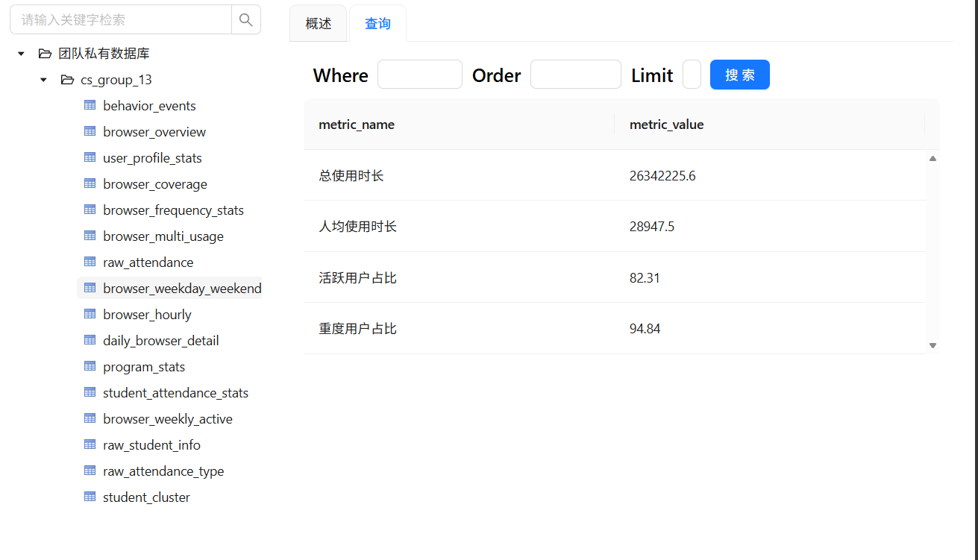Click the value 94.84
This screenshot has height=560, width=978.
pyautogui.click(x=645, y=329)
